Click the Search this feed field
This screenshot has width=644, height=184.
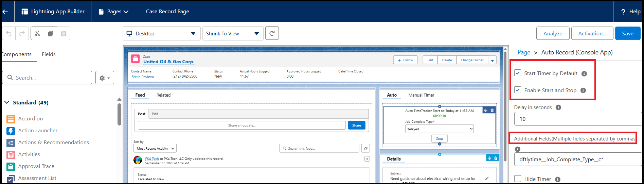click(x=319, y=148)
